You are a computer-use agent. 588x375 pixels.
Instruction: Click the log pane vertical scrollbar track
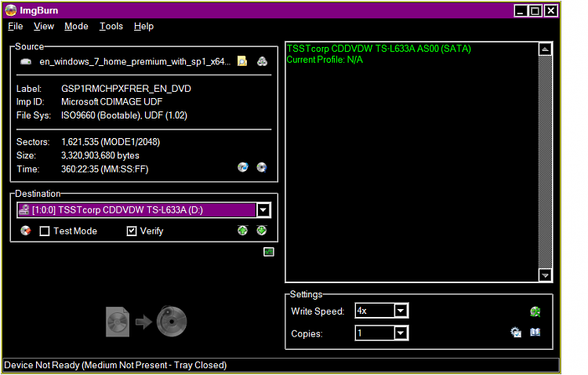click(x=545, y=162)
